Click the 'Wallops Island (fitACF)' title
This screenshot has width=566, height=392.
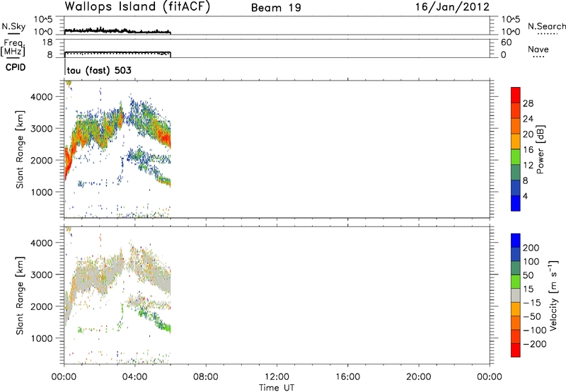137,7
